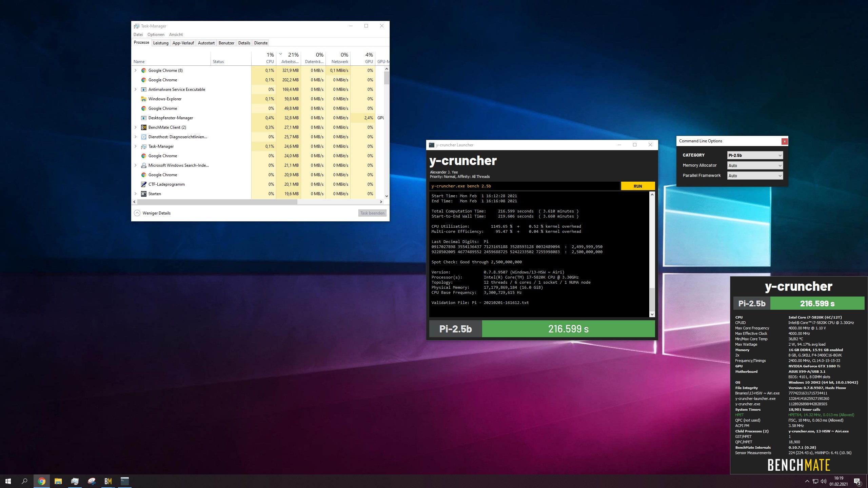Sort processes by Name column header
868x488 pixels.
pos(171,58)
